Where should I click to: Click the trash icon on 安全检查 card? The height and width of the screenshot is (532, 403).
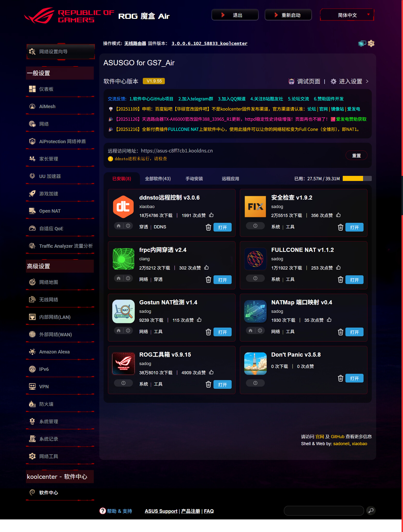click(341, 227)
